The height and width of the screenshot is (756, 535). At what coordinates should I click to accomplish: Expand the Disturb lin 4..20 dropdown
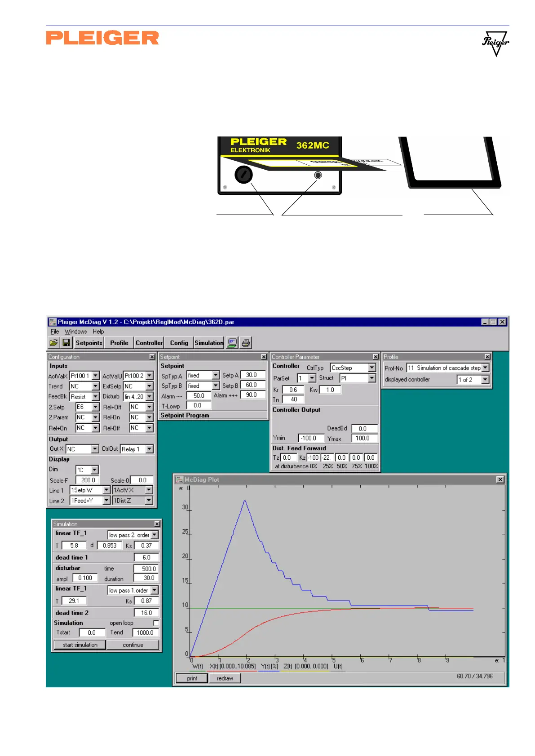click(x=149, y=396)
